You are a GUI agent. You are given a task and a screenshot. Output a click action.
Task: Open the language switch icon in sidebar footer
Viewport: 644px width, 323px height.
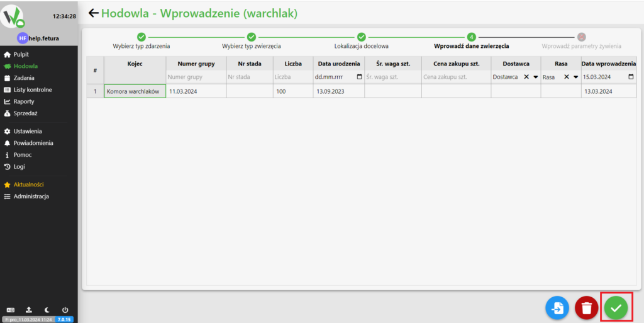pyautogui.click(x=11, y=310)
